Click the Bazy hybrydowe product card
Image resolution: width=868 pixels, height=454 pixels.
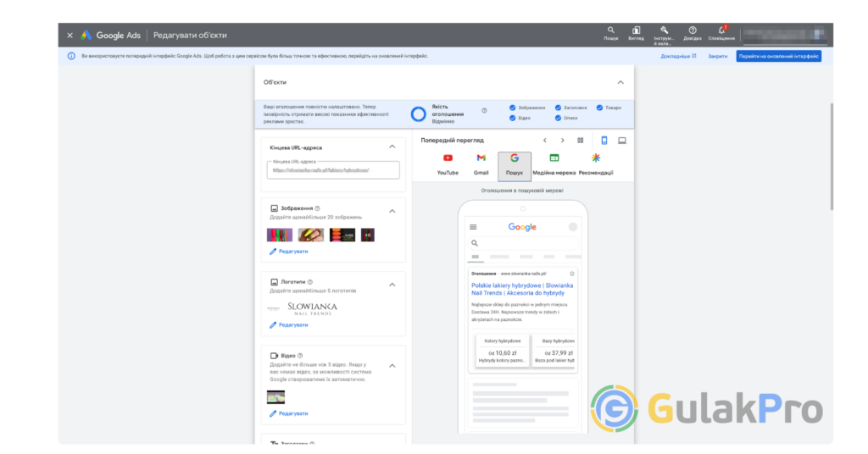(x=554, y=350)
